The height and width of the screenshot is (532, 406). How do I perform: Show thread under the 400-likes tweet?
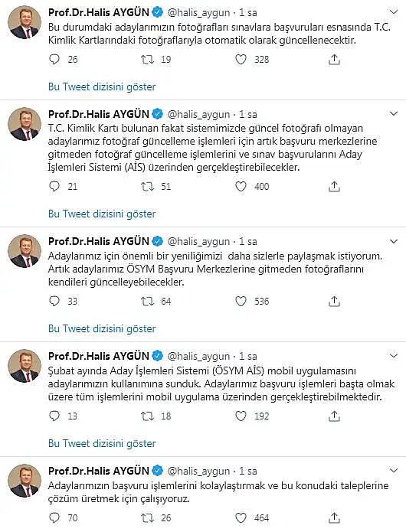[x=102, y=214]
